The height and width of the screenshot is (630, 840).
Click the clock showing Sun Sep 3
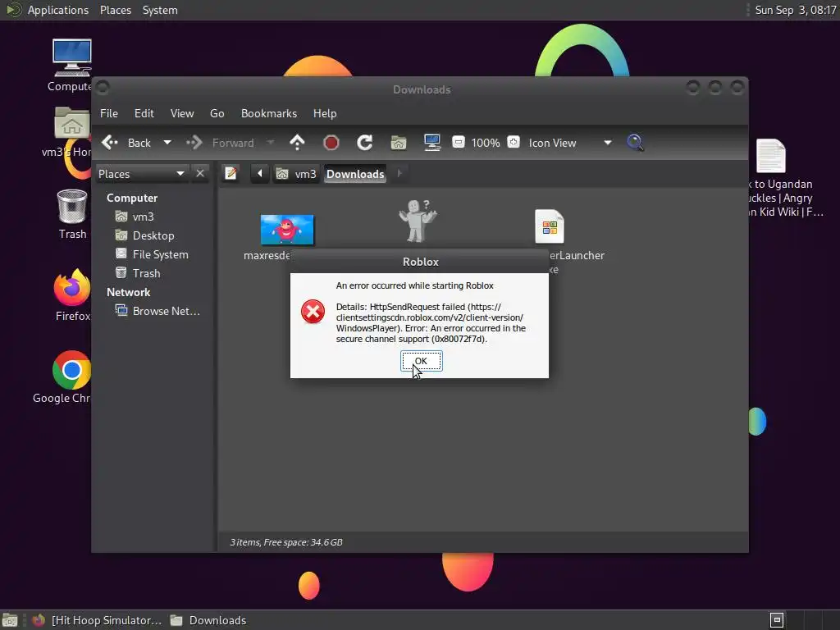[796, 10]
